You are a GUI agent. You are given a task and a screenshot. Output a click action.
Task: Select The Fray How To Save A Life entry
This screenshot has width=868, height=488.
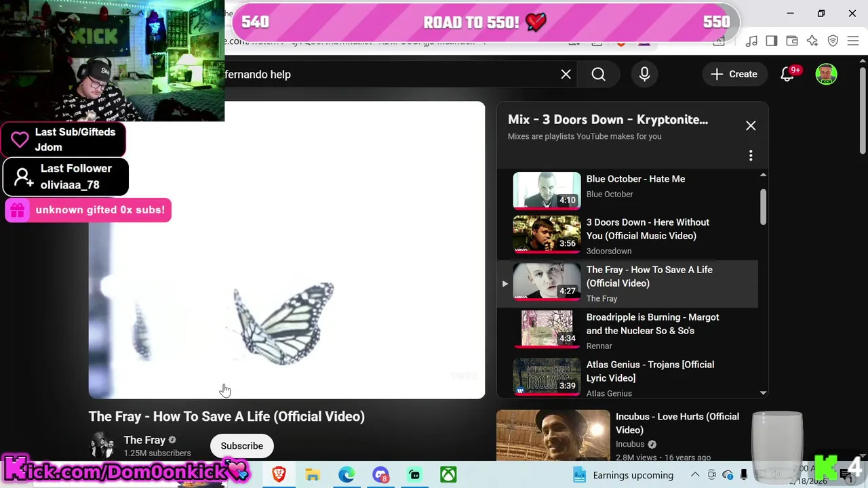tap(628, 284)
